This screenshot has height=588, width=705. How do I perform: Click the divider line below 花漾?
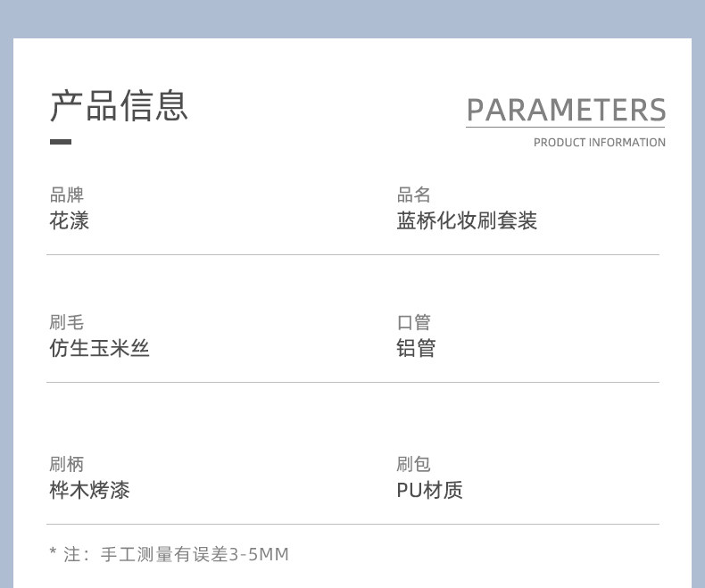coord(352,255)
